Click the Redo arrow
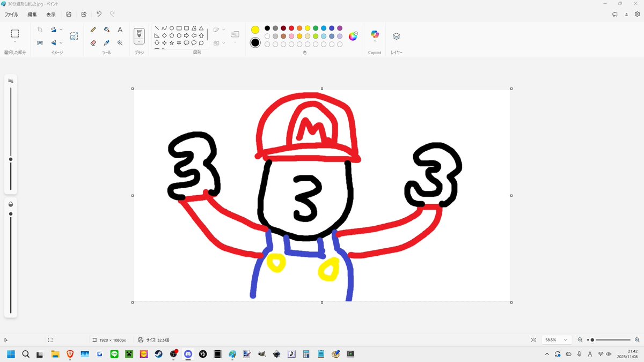644x362 pixels. (112, 14)
